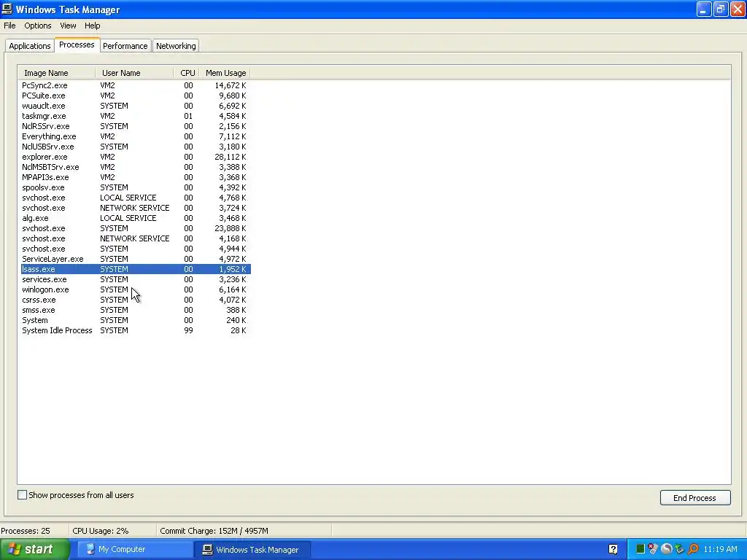Image resolution: width=747 pixels, height=560 pixels.
Task: Click the 11:19 AM taskbar clock
Action: click(x=720, y=549)
